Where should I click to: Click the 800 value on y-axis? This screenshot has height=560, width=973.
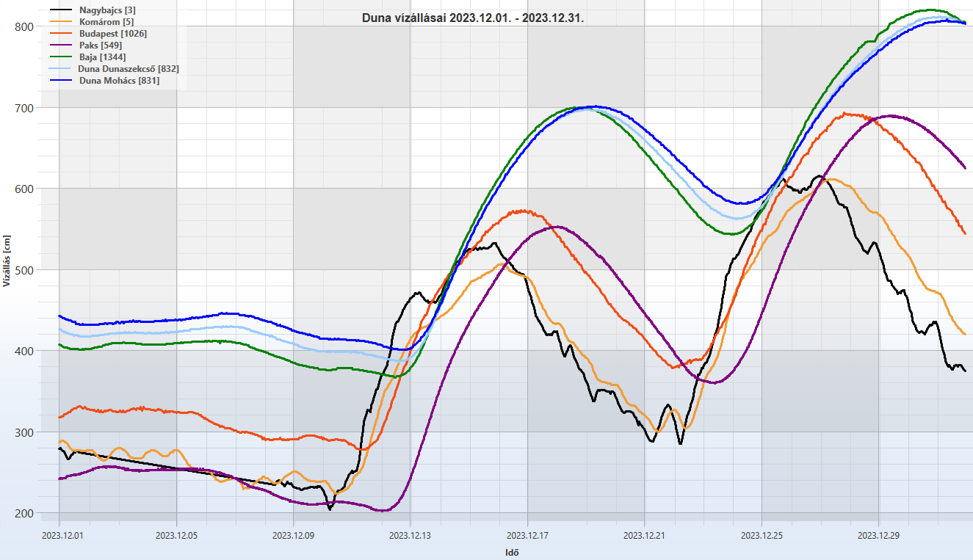(x=25, y=26)
